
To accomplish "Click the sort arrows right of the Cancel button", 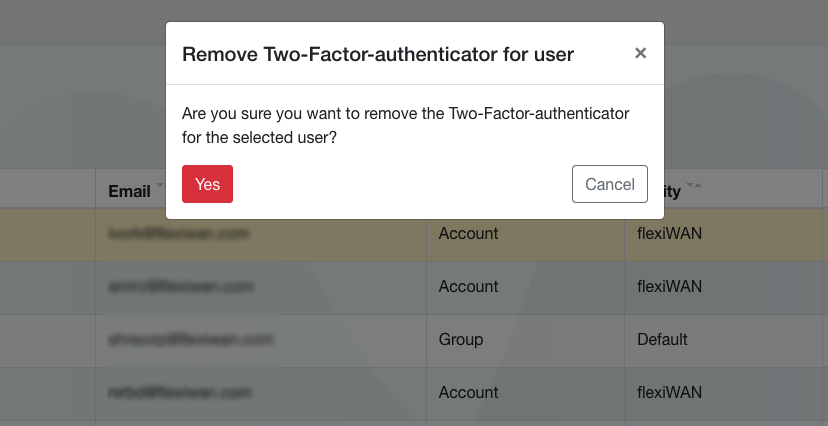I will (693, 187).
